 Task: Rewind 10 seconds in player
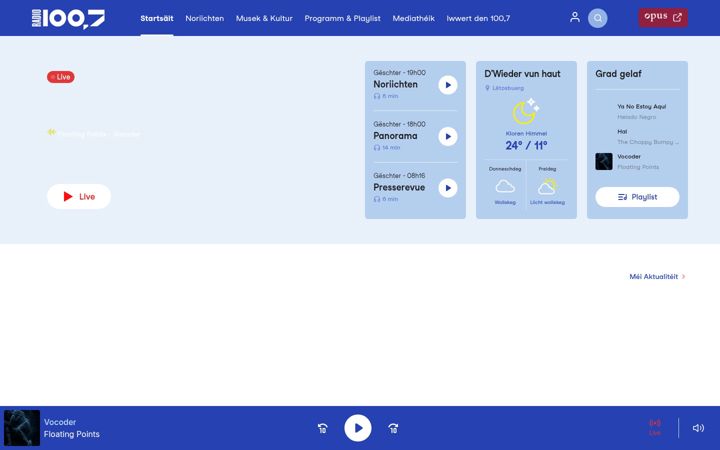322,428
